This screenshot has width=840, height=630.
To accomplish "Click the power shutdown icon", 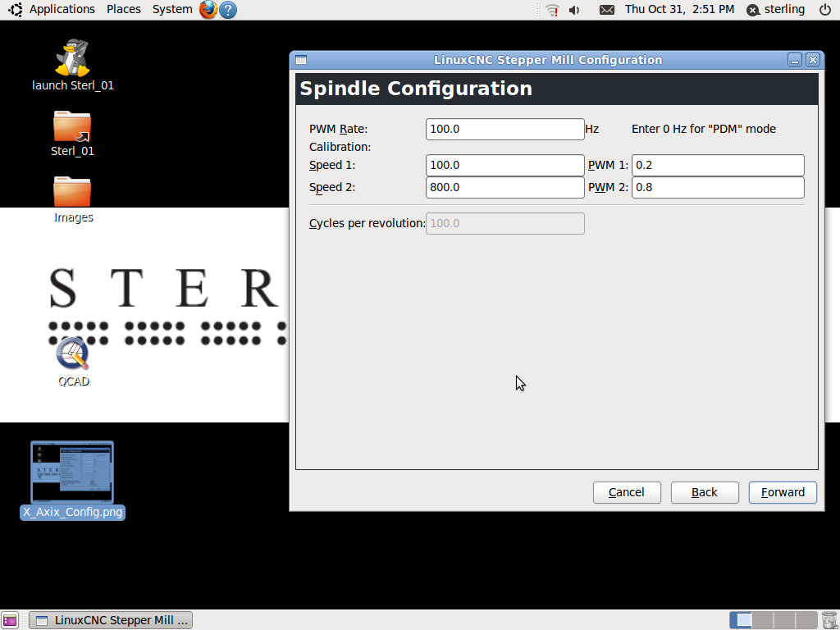I will (x=825, y=10).
